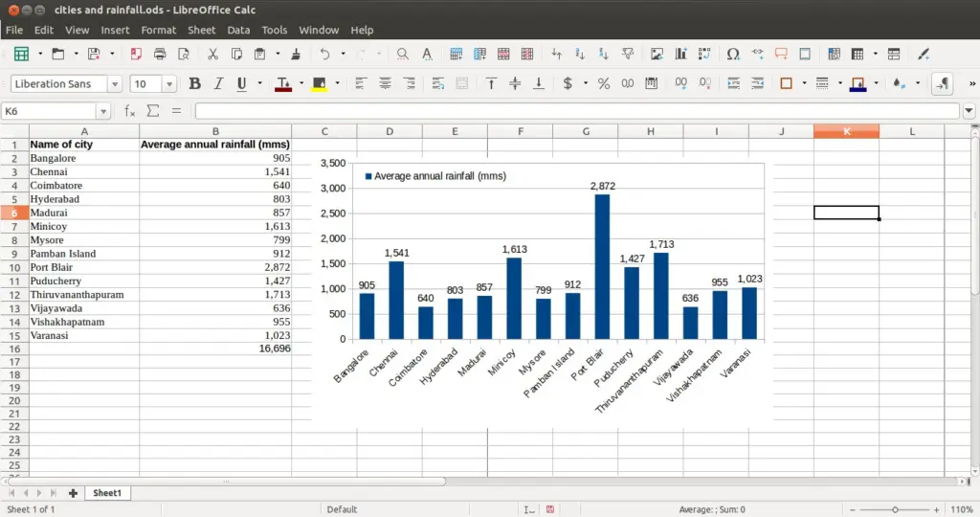Click the zoom out minus button
The height and width of the screenshot is (517, 980).
click(852, 509)
